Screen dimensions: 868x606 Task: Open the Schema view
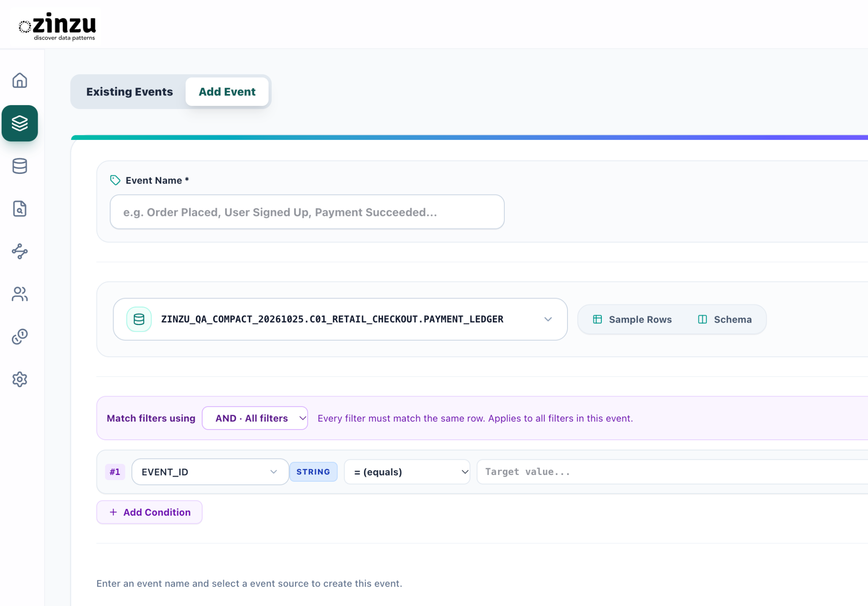[725, 319]
